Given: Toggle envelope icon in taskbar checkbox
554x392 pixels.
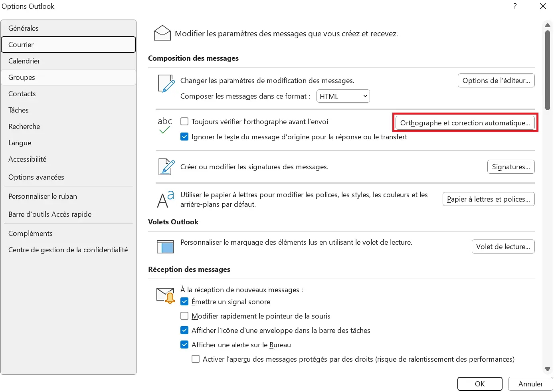Looking at the screenshot, I should [184, 330].
